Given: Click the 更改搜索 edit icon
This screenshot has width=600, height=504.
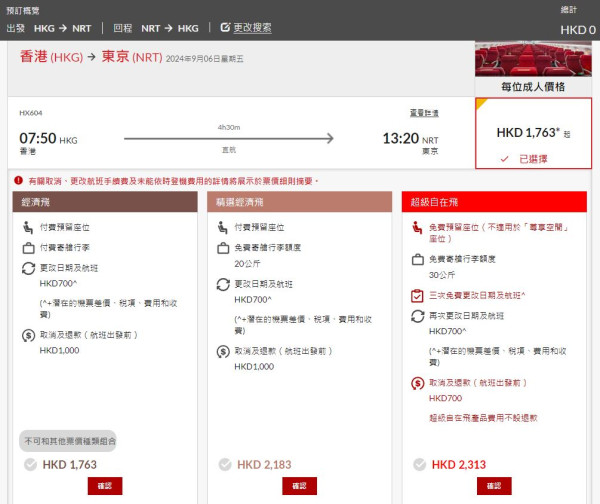Looking at the screenshot, I should pyautogui.click(x=225, y=28).
